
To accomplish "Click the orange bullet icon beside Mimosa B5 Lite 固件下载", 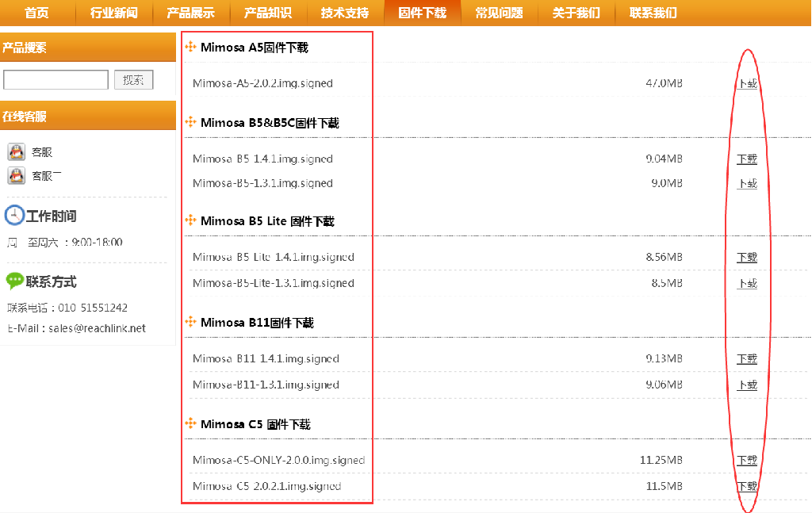I will pyautogui.click(x=190, y=221).
